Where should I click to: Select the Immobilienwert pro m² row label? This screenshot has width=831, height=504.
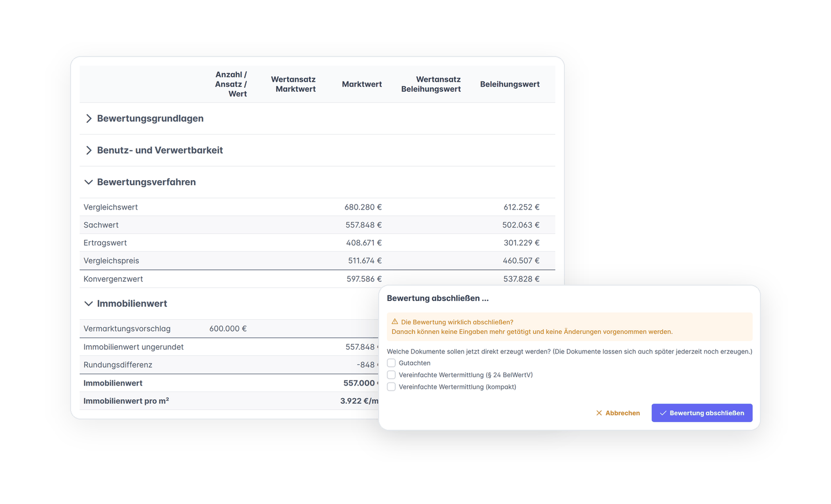[x=126, y=401]
